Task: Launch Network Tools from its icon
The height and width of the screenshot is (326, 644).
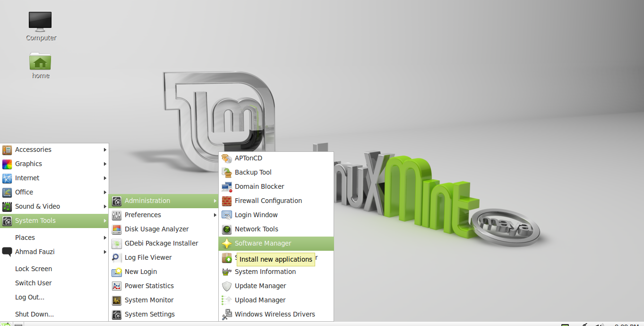Action: 227,229
